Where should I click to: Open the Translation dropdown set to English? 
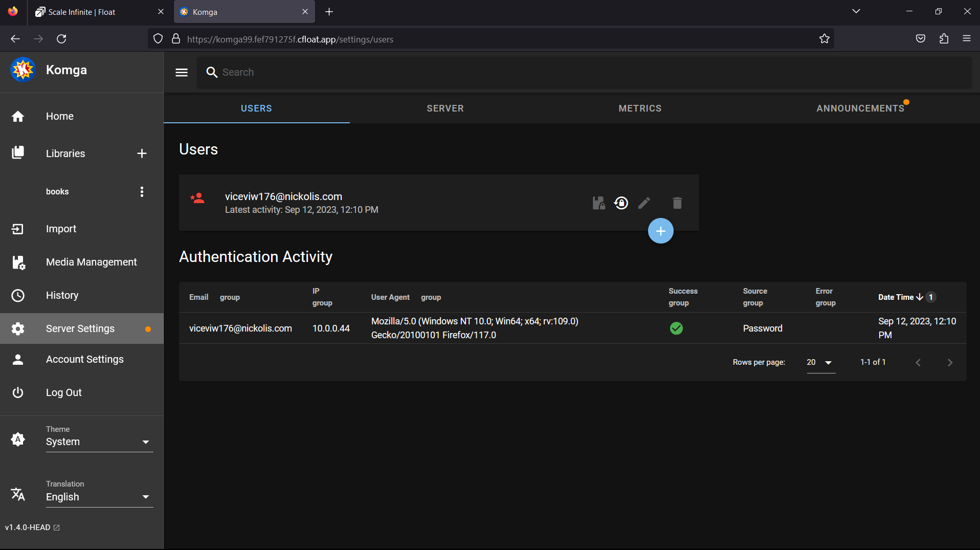coord(99,497)
